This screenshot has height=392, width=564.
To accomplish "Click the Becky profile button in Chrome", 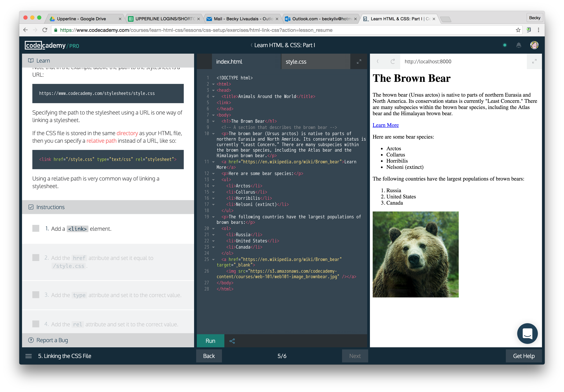I will (535, 18).
